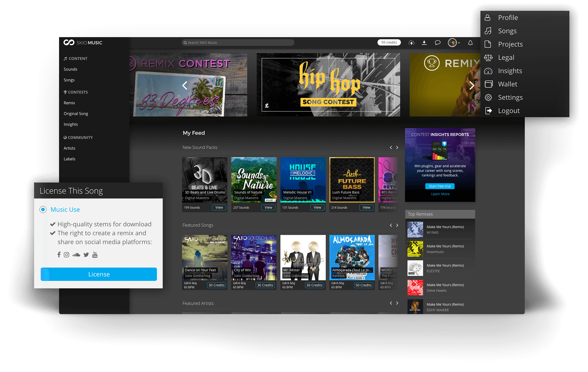Show previous Featured Songs items
This screenshot has width=588, height=372.
click(x=391, y=225)
